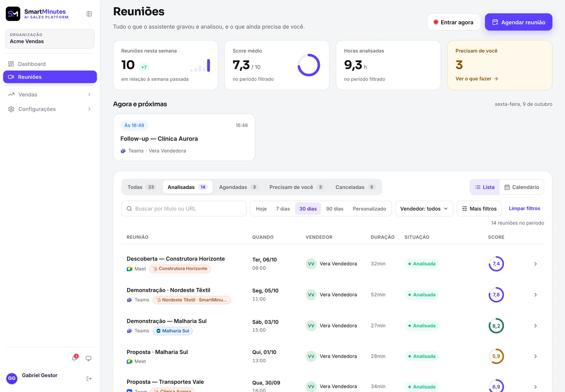Click the search magnifier icon
Viewport: 565px width, 392px height.
click(x=129, y=209)
